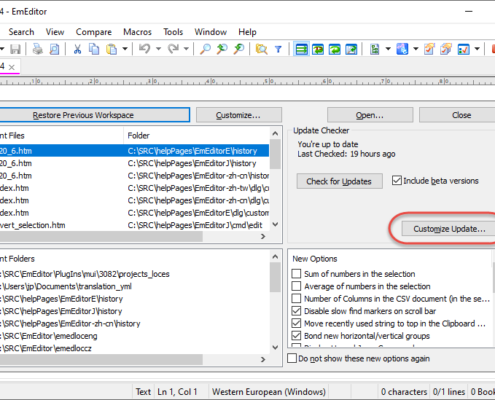Toggle Include beta versions checkbox

(397, 181)
